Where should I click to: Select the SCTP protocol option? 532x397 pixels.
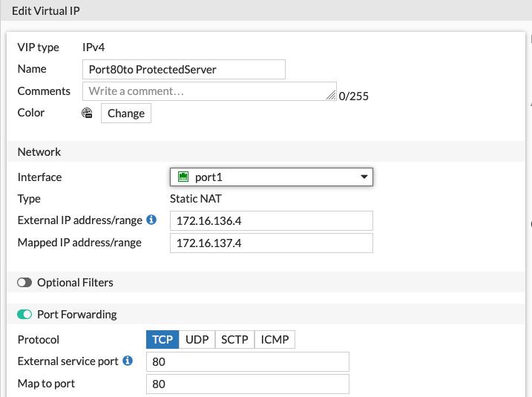tap(234, 340)
